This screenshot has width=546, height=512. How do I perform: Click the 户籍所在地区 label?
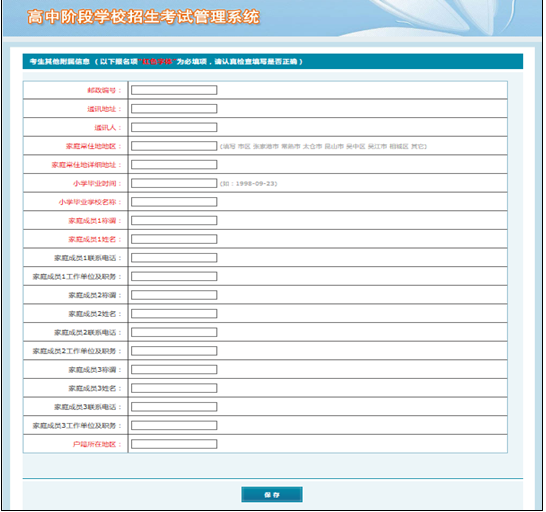[97, 444]
